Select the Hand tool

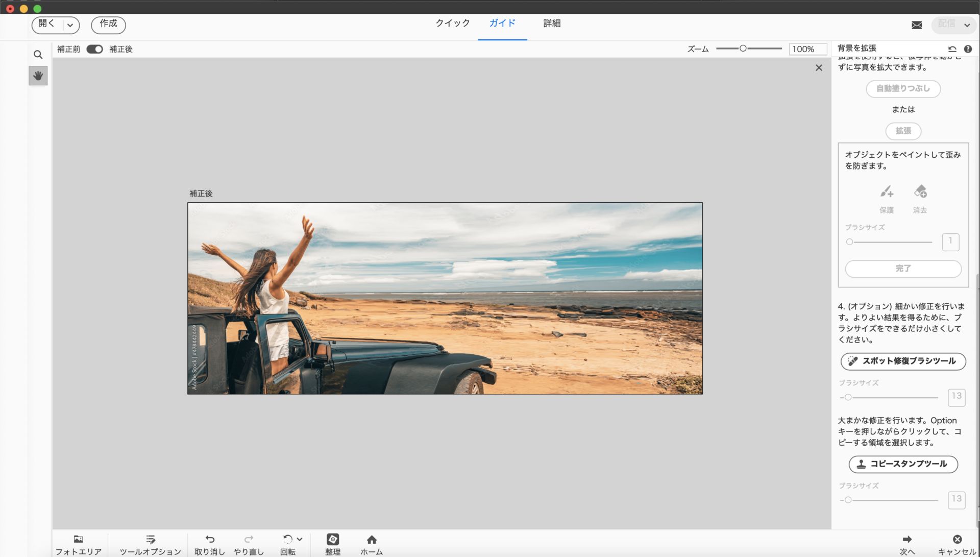tap(38, 76)
